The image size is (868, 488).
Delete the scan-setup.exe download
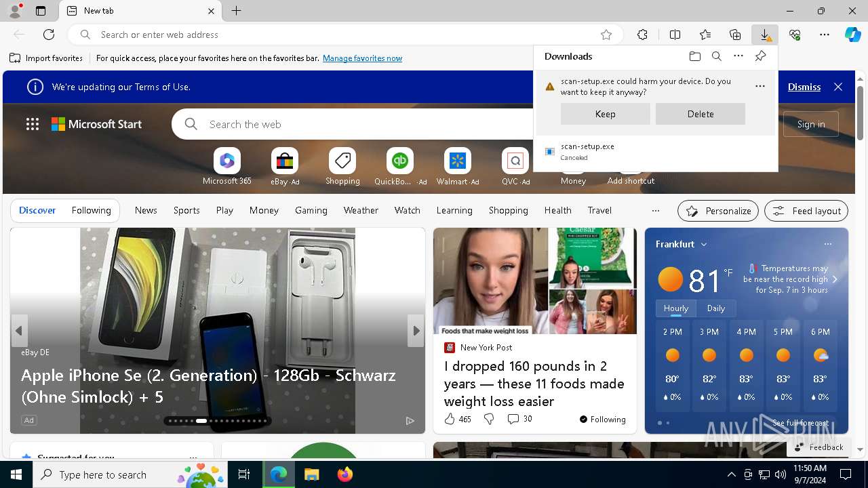coord(701,114)
